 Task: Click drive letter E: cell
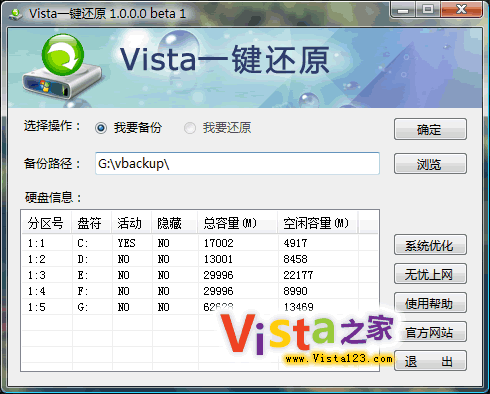coord(83,275)
